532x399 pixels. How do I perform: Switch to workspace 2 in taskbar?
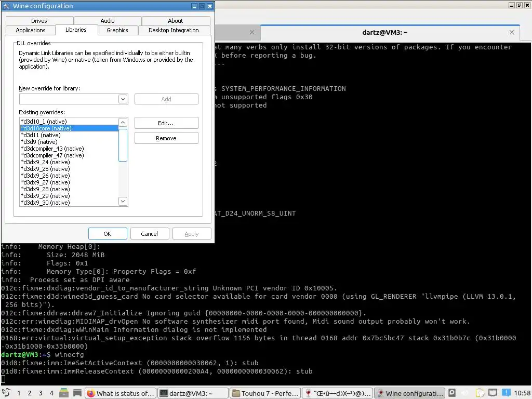click(30, 393)
